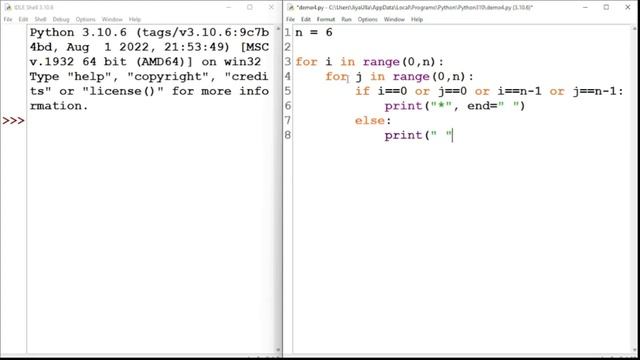Screen dimensions: 640x360
Task: Close the IDLE Shell window
Action: (x=271, y=7)
